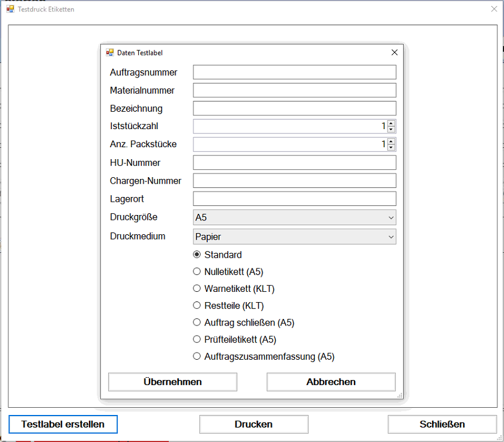The width and height of the screenshot is (504, 442).
Task: Select the Standard radio option
Action: tap(196, 255)
